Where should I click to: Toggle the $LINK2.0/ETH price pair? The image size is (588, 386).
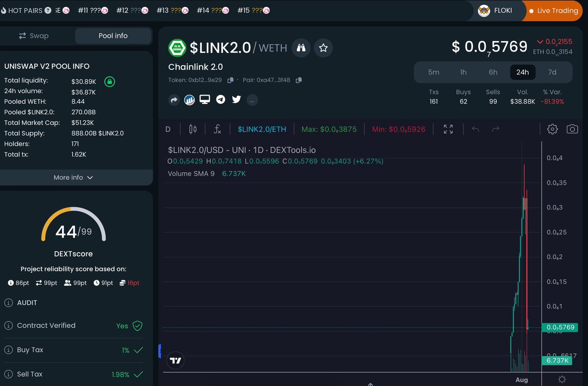262,129
